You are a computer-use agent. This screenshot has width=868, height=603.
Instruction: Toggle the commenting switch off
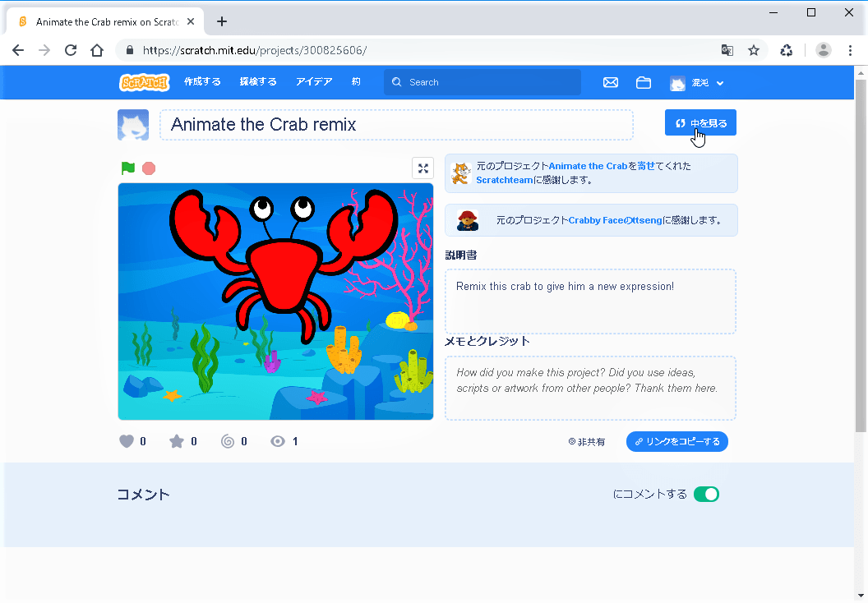tap(706, 494)
